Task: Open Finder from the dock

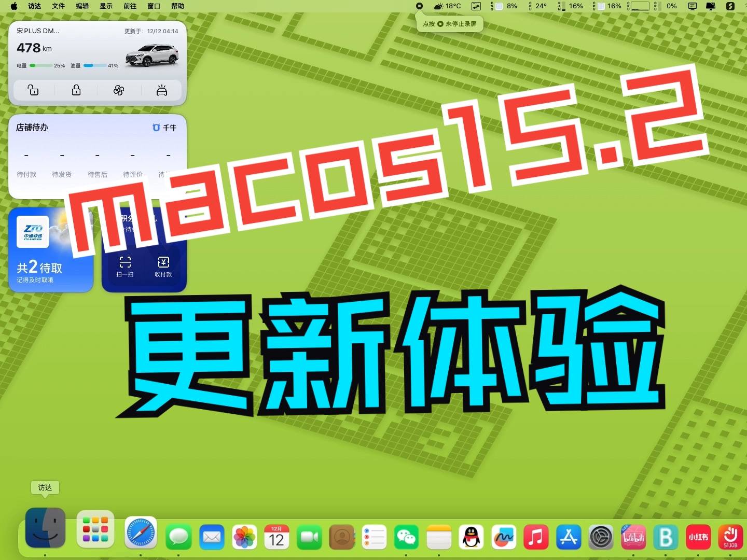Action: (x=46, y=528)
